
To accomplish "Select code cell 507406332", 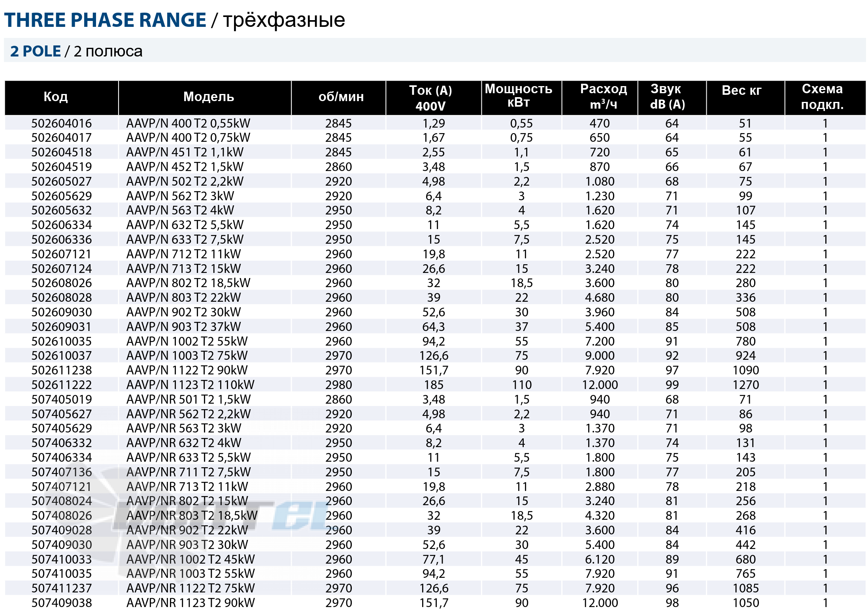I will (62, 443).
